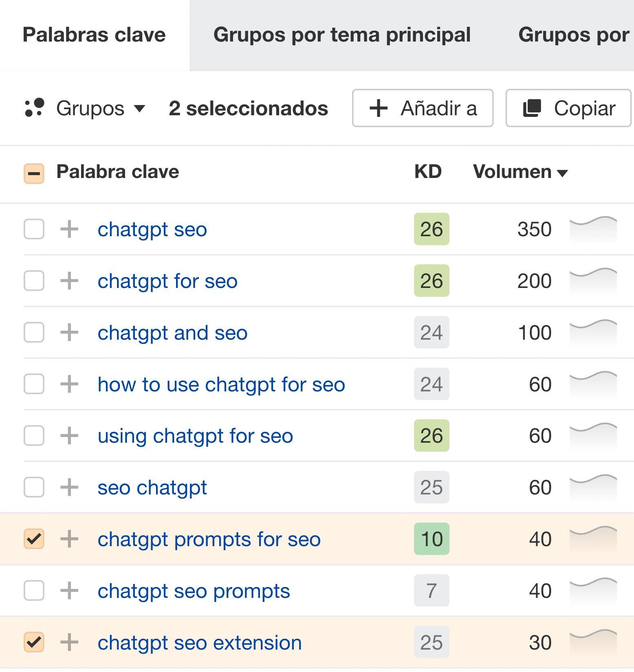This screenshot has height=672, width=634.
Task: Click the plus icon beside "how to use chatgpt for seo"
Action: click(70, 384)
